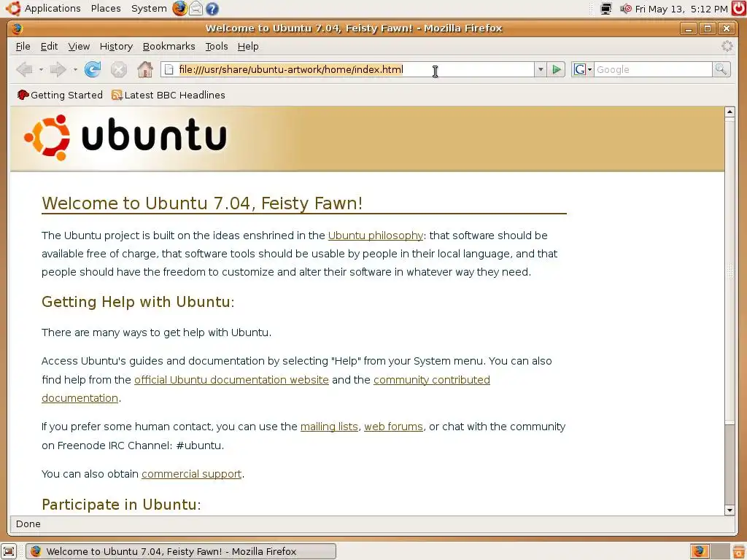Open the mail launcher in top panel
Image resolution: width=747 pixels, height=560 pixels.
196,9
